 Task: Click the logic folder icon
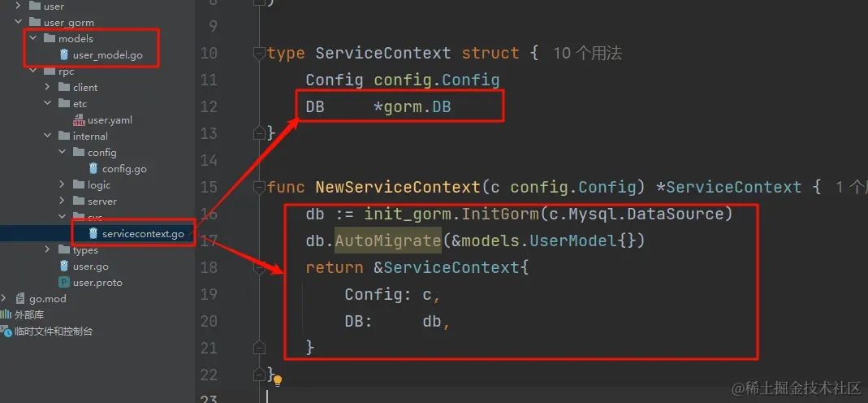(79, 185)
